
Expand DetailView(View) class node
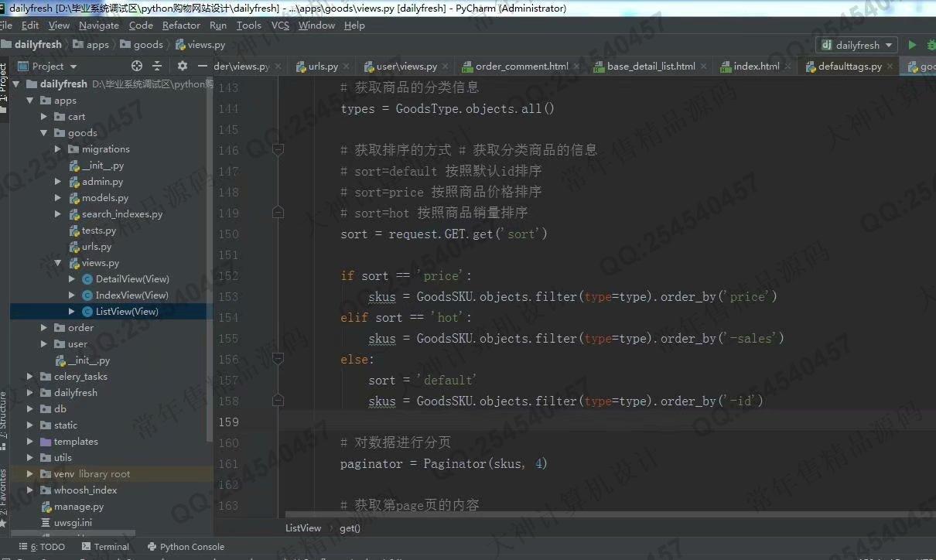click(72, 279)
